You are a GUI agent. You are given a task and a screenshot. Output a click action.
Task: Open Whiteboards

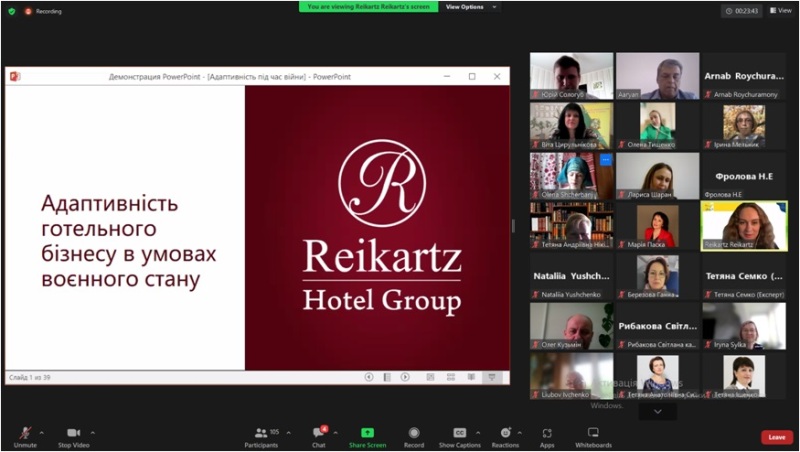tap(593, 434)
